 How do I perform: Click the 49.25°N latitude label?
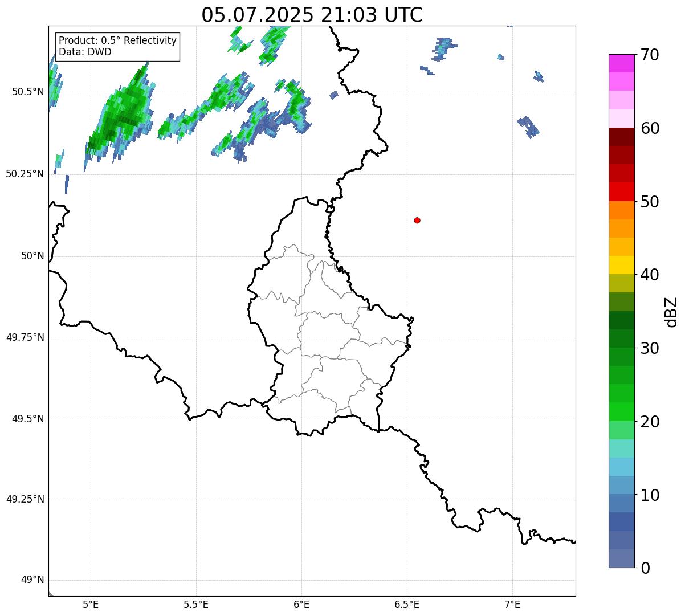coord(25,500)
